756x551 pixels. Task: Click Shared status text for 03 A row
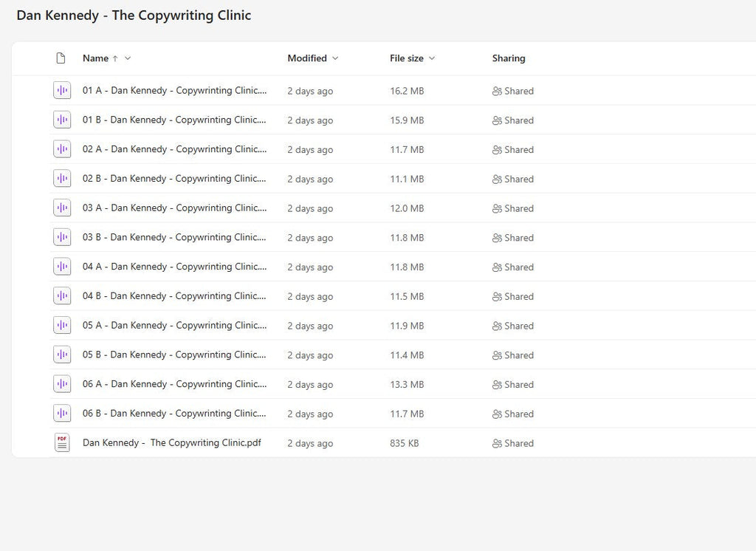tap(519, 208)
